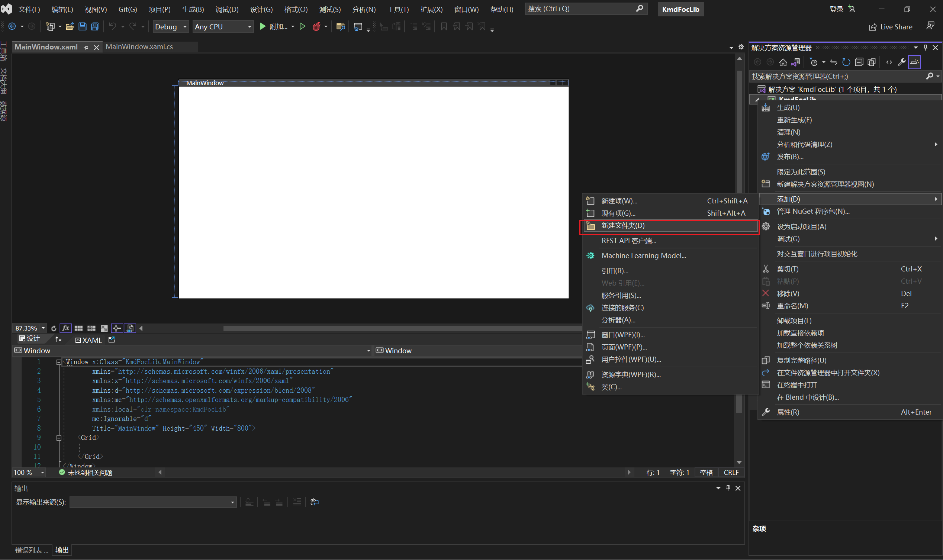Image resolution: width=943 pixels, height=560 pixels.
Task: Click pop out XAML pane icon
Action: [111, 339]
